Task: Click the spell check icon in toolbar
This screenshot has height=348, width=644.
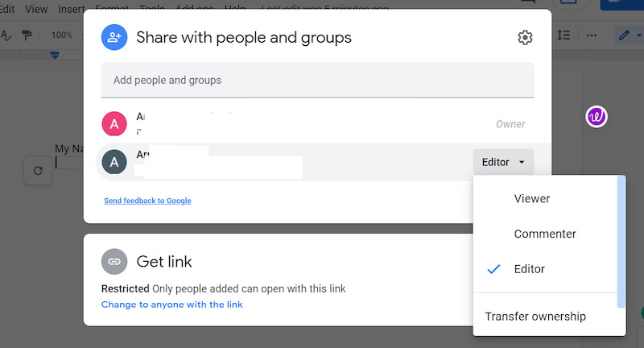Action: point(6,35)
